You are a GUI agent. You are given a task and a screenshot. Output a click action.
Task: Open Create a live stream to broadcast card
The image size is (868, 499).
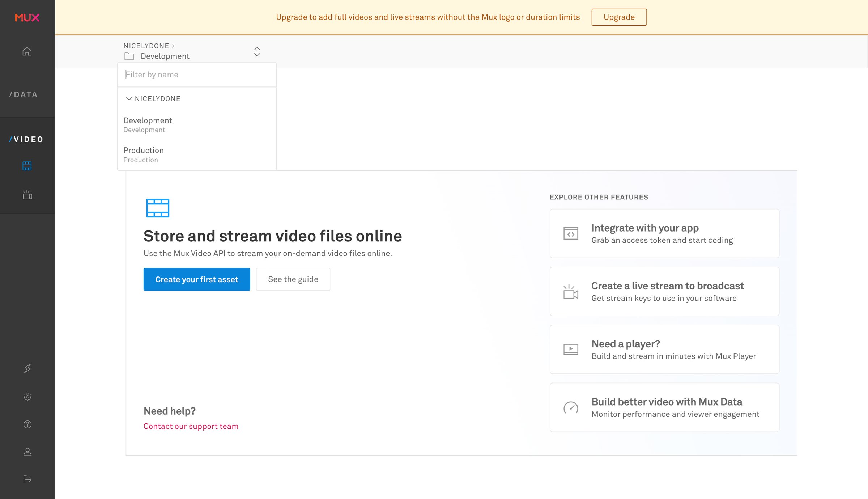(x=664, y=292)
